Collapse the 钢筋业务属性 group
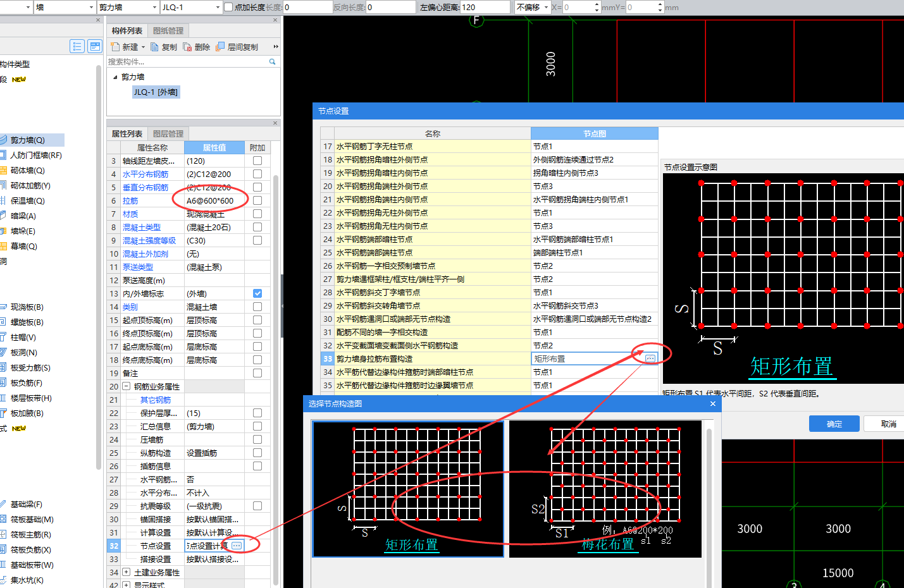 coord(127,386)
